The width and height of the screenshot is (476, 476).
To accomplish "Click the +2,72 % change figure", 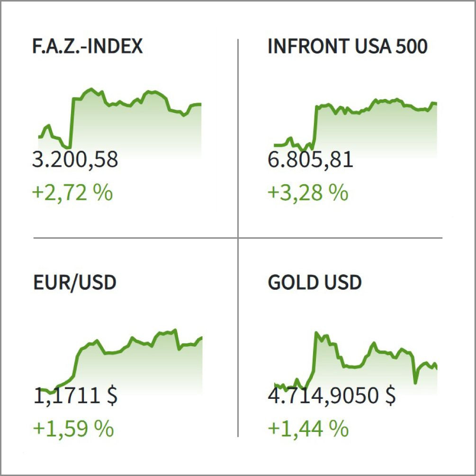I will (x=73, y=193).
